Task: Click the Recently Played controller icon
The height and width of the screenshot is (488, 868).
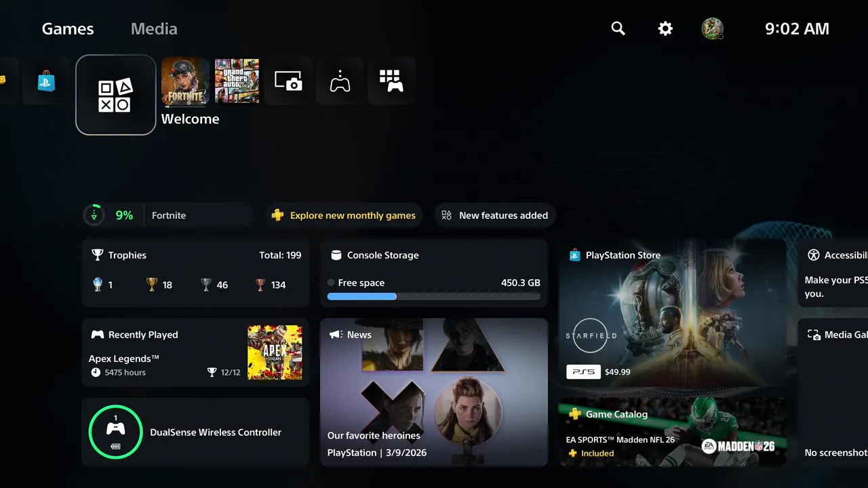Action: click(x=98, y=335)
